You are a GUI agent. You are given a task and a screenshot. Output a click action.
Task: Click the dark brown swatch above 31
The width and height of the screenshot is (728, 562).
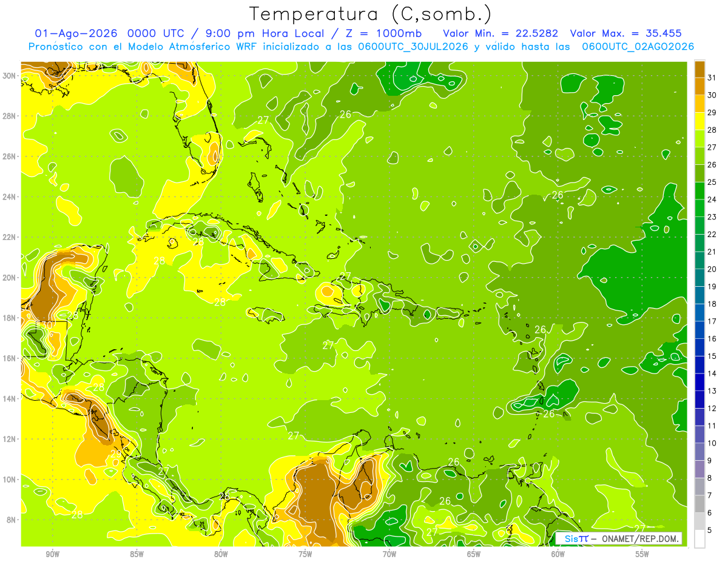pyautogui.click(x=699, y=69)
